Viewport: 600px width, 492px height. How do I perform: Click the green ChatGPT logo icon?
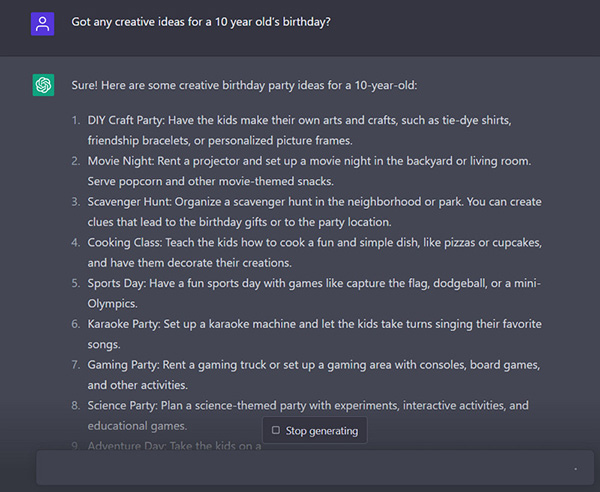click(43, 85)
